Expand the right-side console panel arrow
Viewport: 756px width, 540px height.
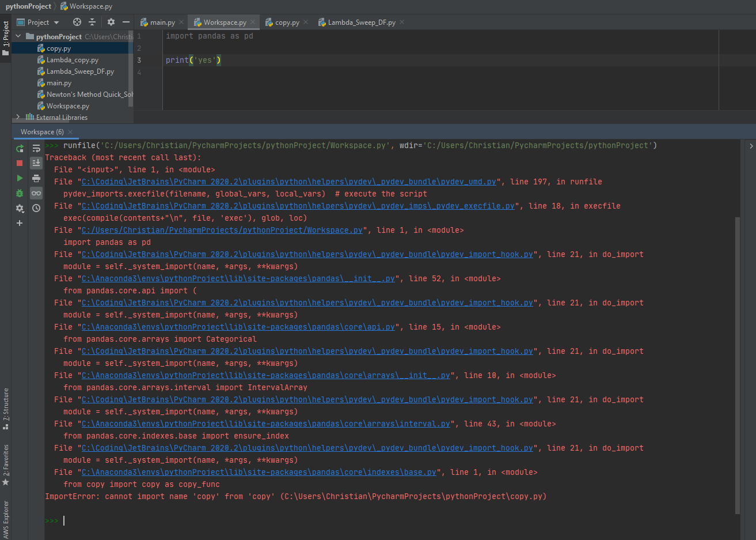tap(751, 146)
